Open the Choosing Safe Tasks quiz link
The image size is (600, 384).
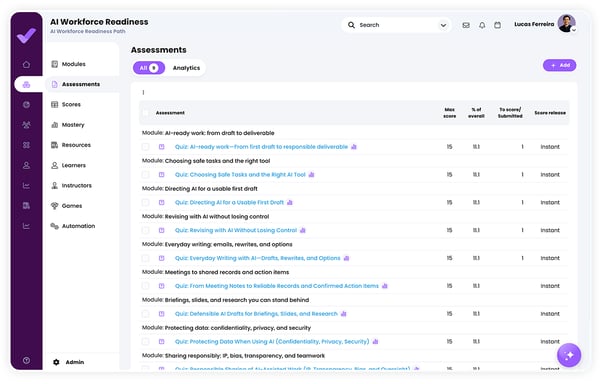240,175
